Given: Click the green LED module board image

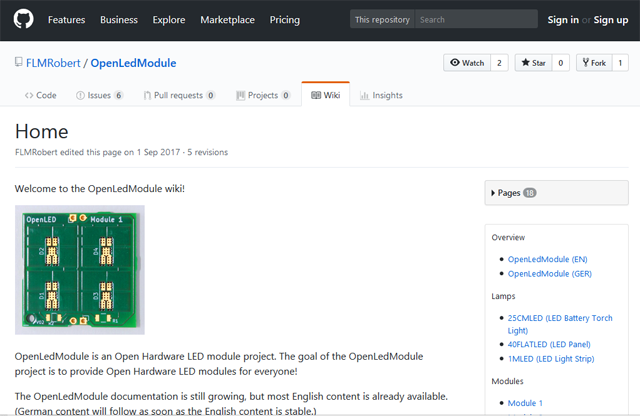Looking at the screenshot, I should pyautogui.click(x=80, y=270).
